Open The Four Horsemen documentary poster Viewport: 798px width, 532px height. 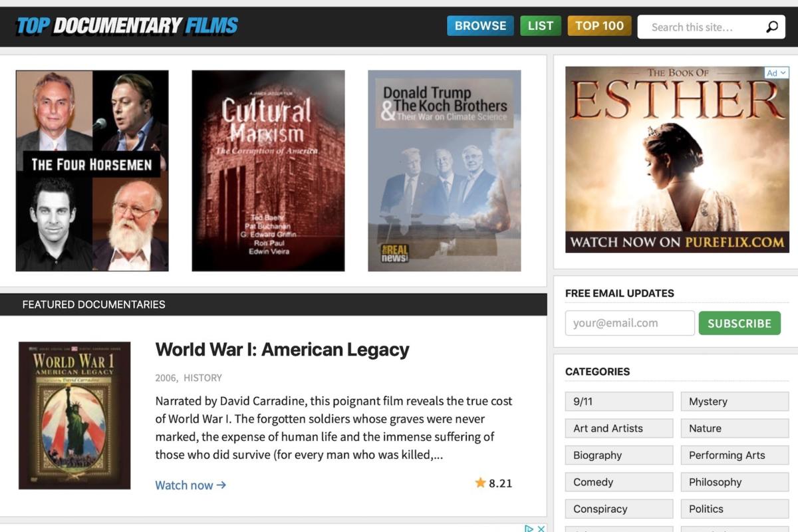pos(92,171)
